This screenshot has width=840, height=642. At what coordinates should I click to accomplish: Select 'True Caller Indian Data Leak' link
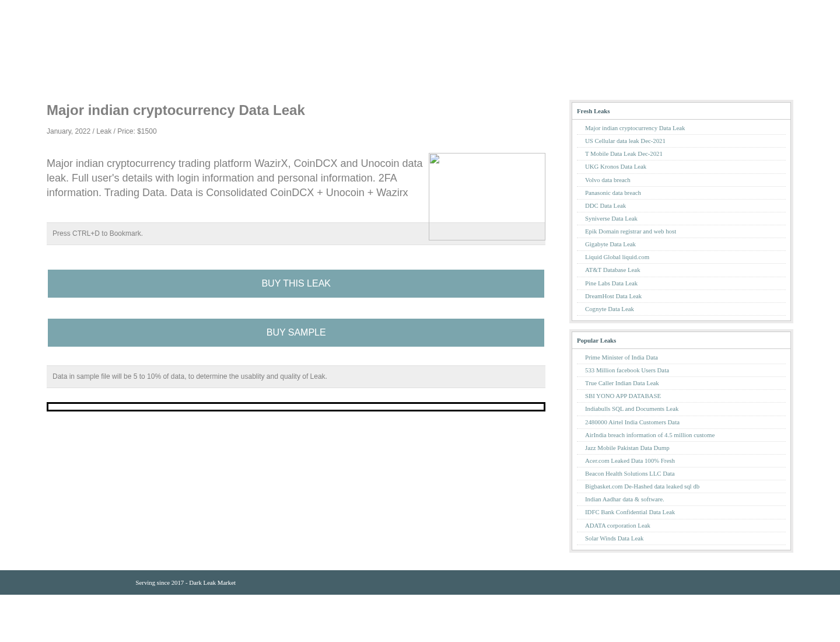pos(621,383)
